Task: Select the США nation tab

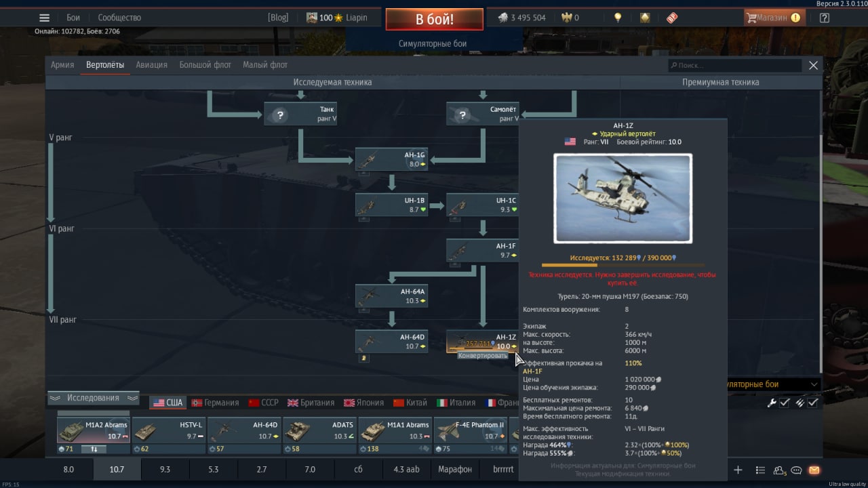Action: pos(167,403)
